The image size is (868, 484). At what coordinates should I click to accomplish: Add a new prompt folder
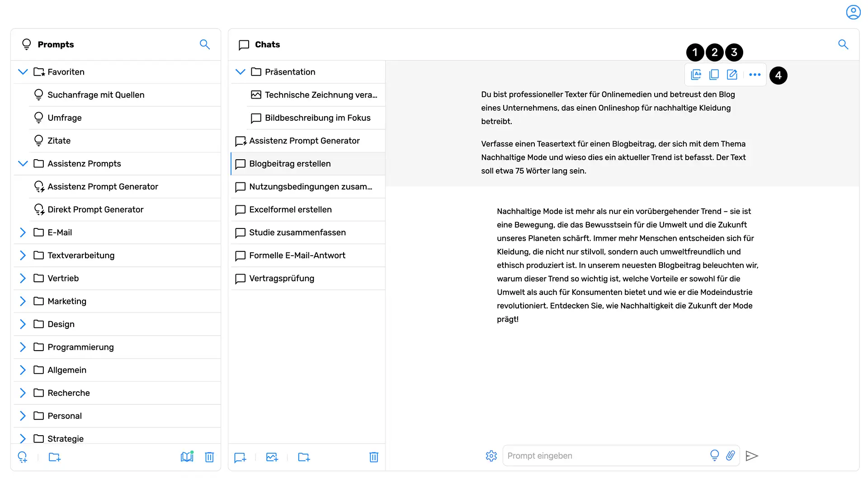[x=55, y=457]
